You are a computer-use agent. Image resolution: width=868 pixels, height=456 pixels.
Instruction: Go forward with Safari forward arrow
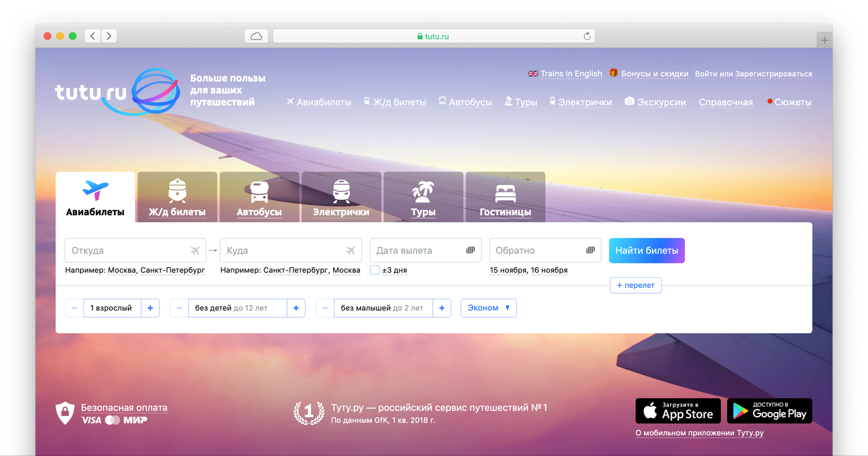click(x=109, y=36)
